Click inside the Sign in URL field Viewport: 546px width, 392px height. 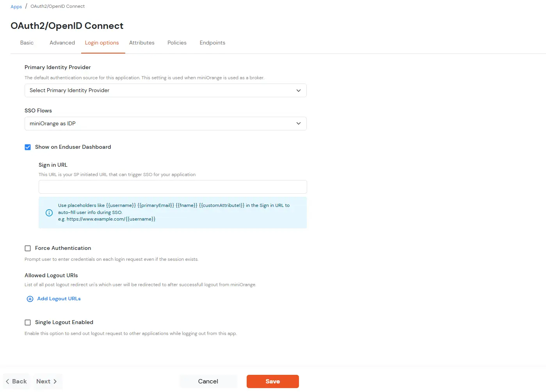pyautogui.click(x=173, y=187)
